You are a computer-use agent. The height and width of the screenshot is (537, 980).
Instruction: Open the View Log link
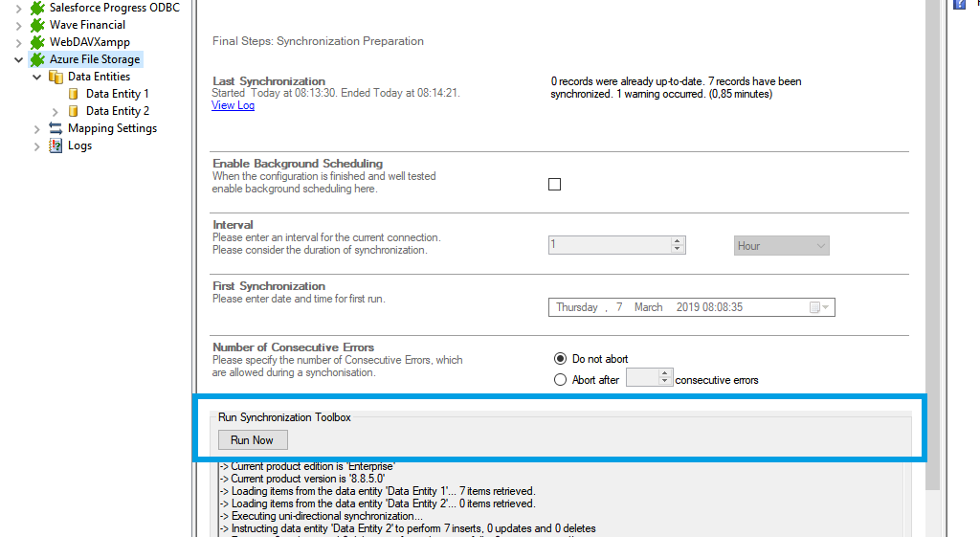tap(233, 105)
